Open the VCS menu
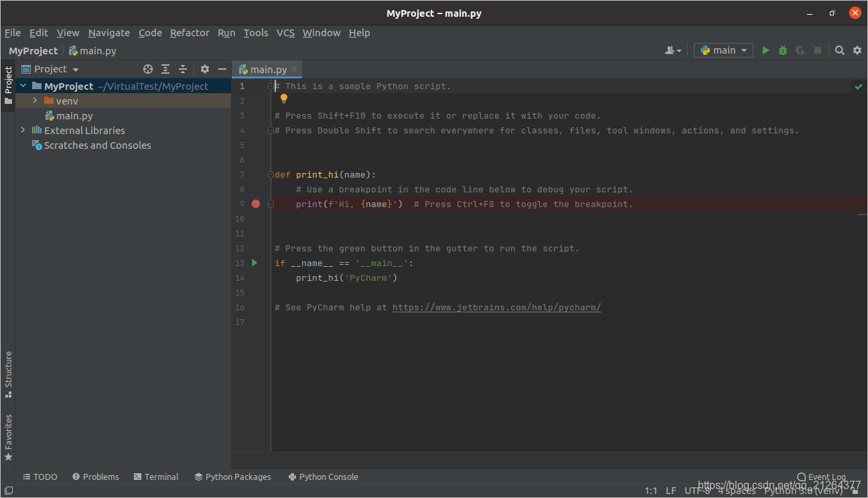 [285, 32]
